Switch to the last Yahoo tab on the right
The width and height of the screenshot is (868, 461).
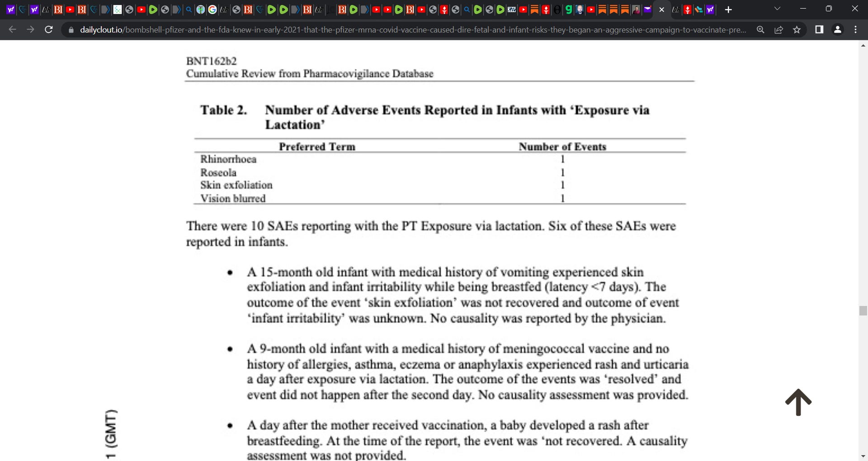click(710, 9)
